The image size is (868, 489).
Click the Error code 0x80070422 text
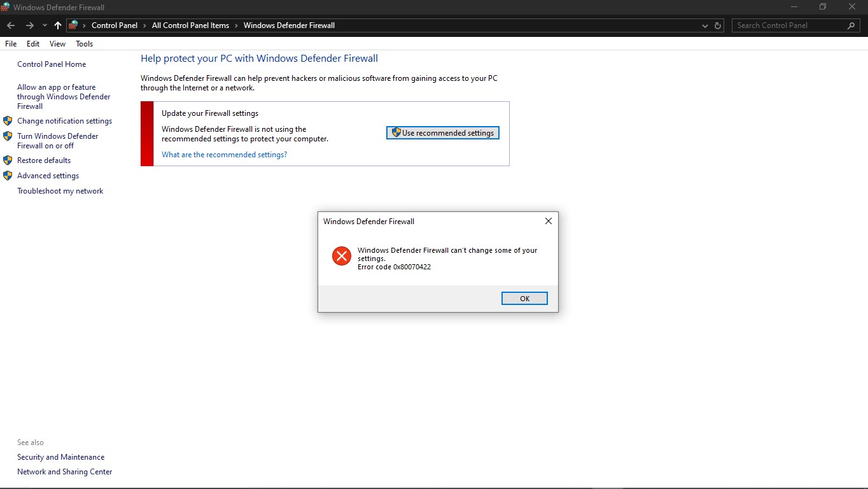click(x=394, y=267)
